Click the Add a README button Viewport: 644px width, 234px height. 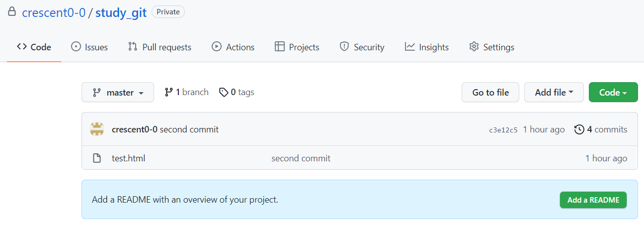[x=593, y=200]
